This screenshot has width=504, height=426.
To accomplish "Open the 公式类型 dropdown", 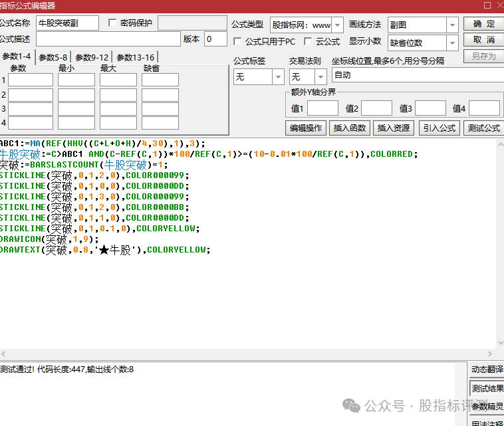I will pyautogui.click(x=337, y=25).
